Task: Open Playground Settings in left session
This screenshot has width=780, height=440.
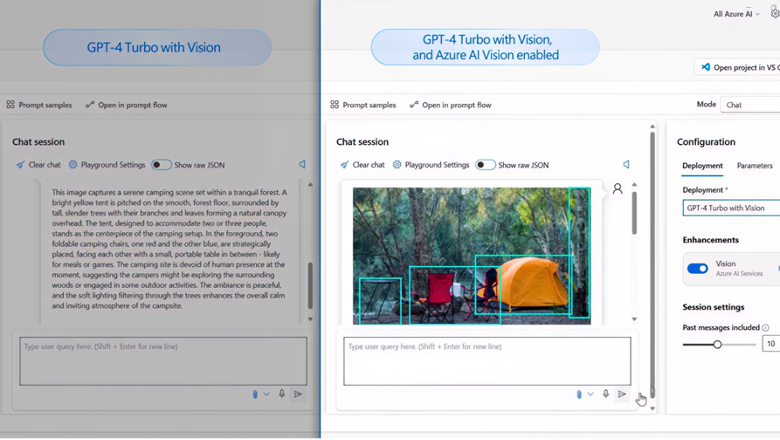Action: (107, 165)
